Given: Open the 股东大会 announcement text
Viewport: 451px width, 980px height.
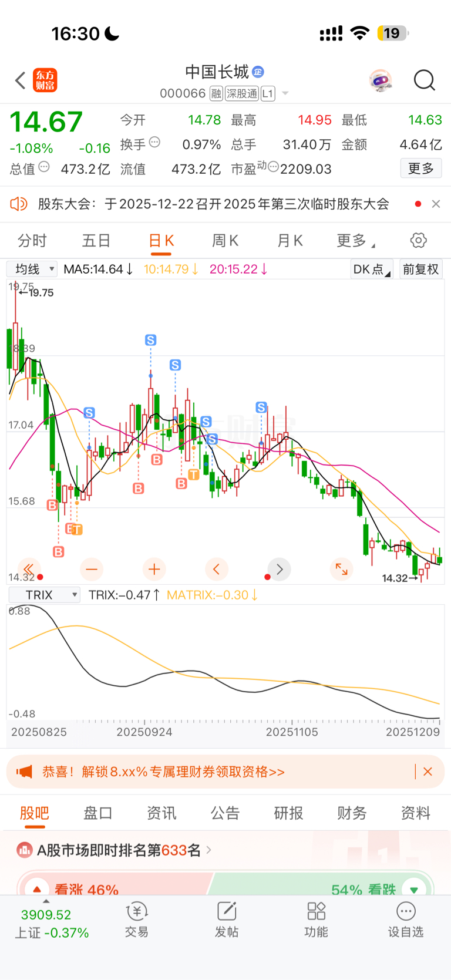Looking at the screenshot, I should tap(214, 204).
